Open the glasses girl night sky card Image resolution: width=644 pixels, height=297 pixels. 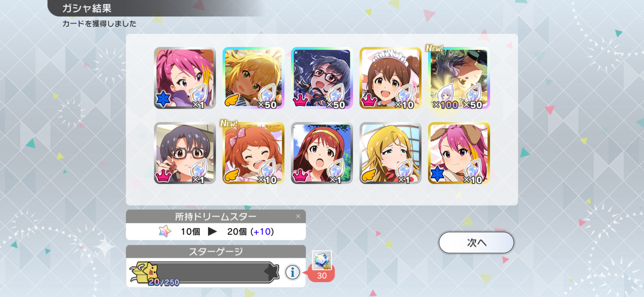point(322,78)
